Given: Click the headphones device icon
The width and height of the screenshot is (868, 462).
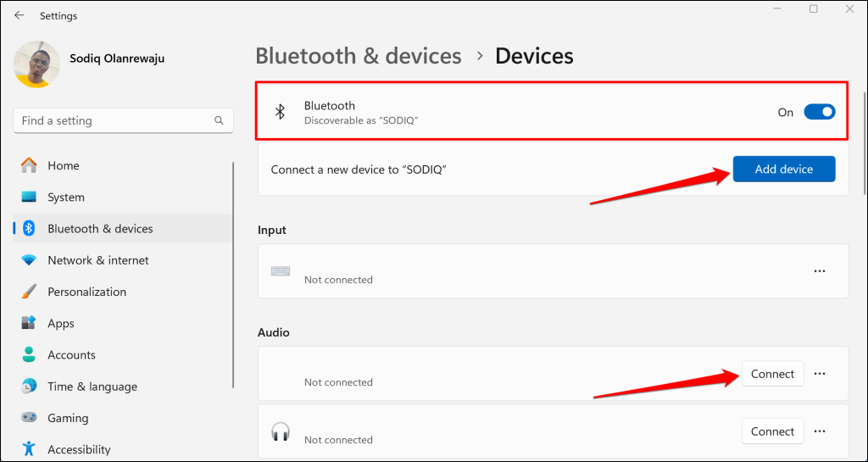Looking at the screenshot, I should click(281, 431).
